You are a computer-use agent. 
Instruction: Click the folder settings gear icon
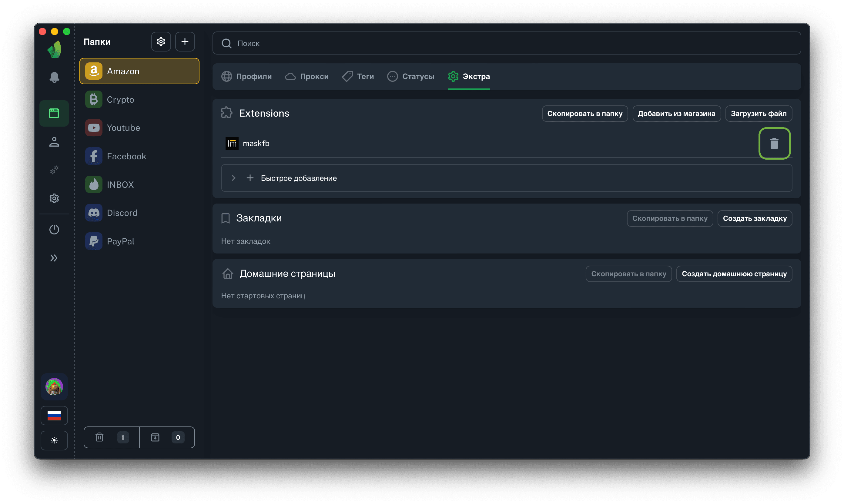click(x=161, y=42)
